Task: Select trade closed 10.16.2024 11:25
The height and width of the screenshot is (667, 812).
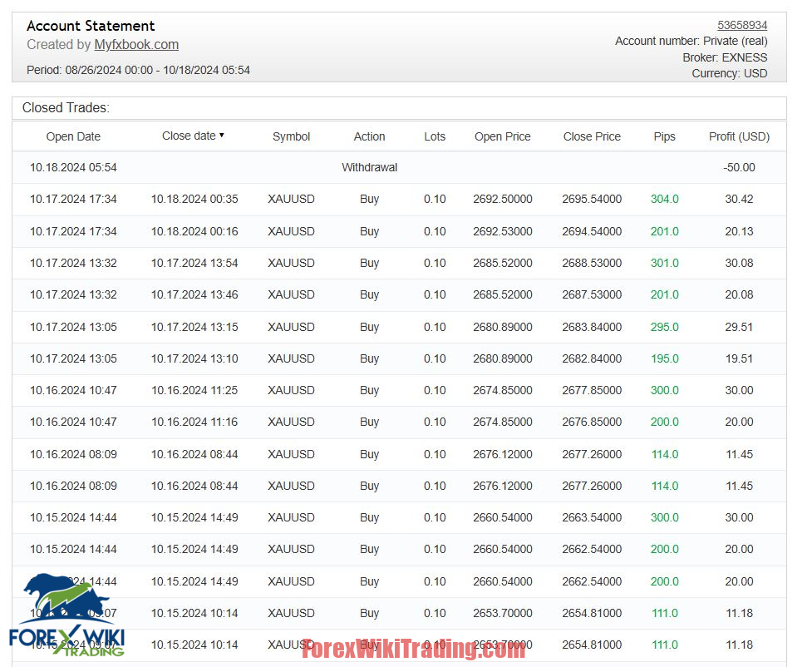Action: 194,390
